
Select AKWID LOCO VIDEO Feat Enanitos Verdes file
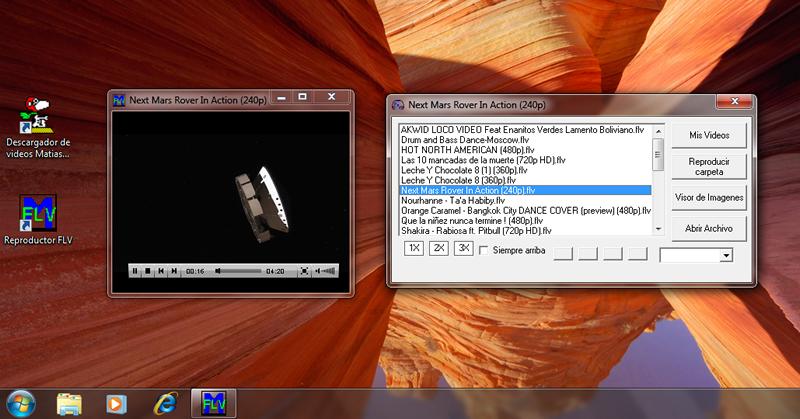tap(524, 130)
